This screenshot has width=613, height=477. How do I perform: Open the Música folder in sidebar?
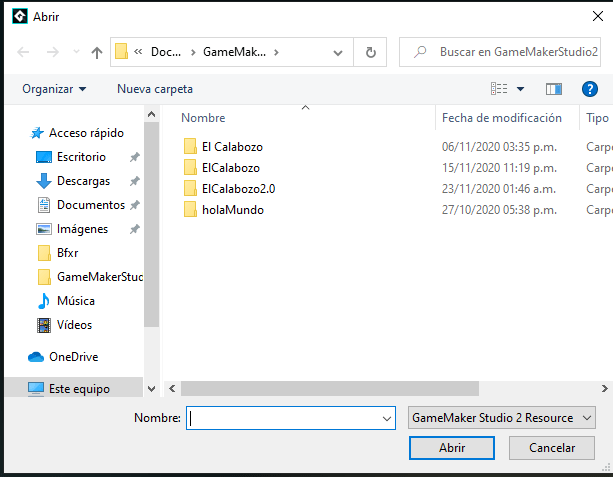76,300
